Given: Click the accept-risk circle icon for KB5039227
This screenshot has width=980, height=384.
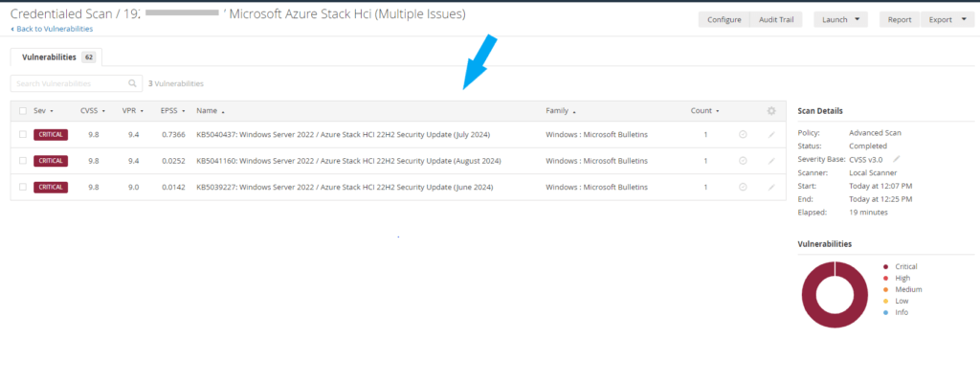Looking at the screenshot, I should [x=743, y=187].
